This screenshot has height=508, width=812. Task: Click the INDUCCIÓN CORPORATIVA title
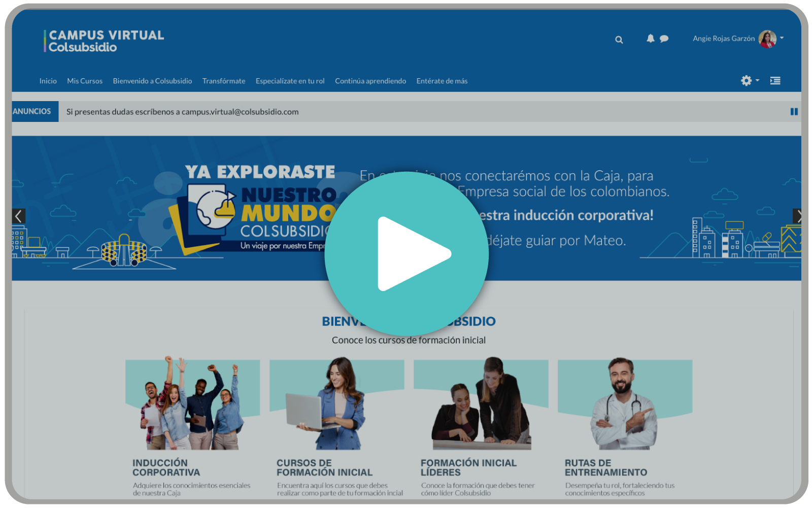tap(166, 468)
